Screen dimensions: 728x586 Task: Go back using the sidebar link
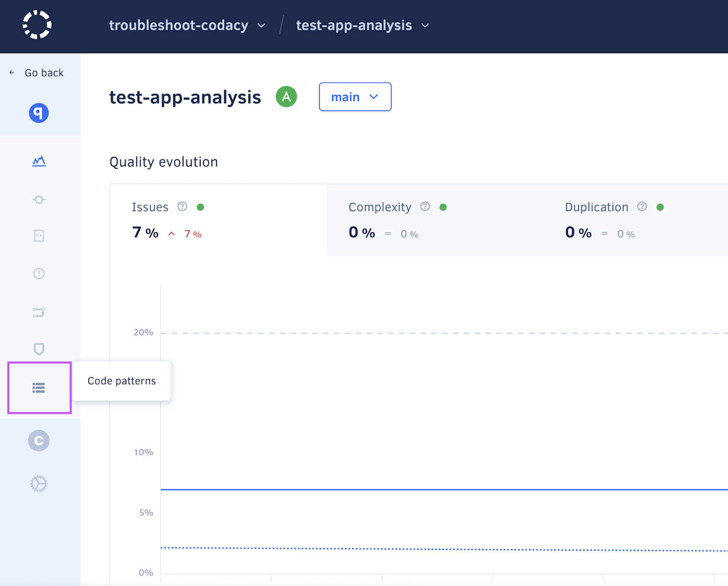[x=36, y=73]
